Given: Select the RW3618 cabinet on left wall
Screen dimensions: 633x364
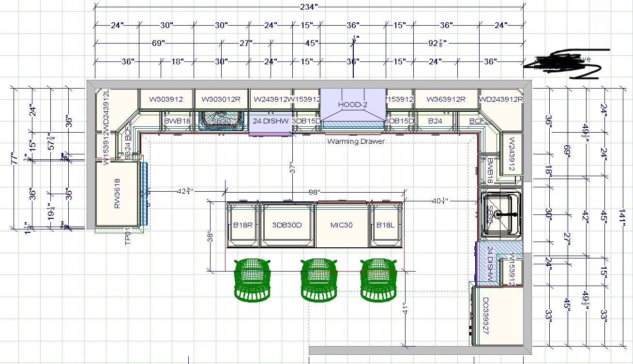Looking at the screenshot, I should click(118, 194).
